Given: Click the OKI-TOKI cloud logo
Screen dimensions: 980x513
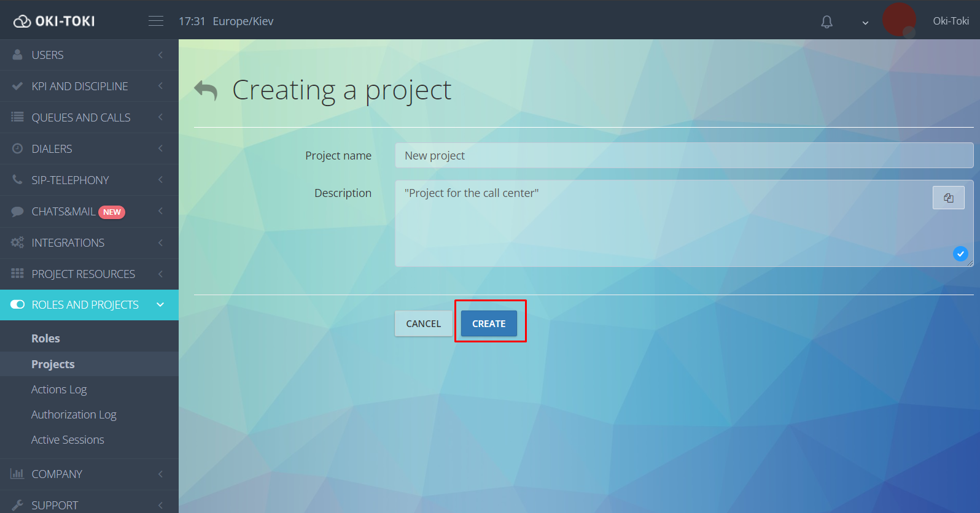Looking at the screenshot, I should coord(22,21).
